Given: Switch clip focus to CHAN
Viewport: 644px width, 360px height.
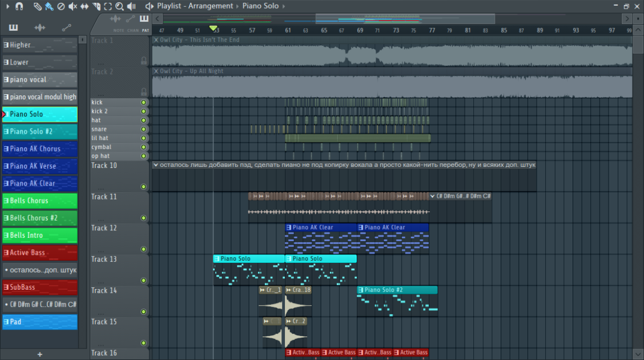Looking at the screenshot, I should (x=132, y=30).
